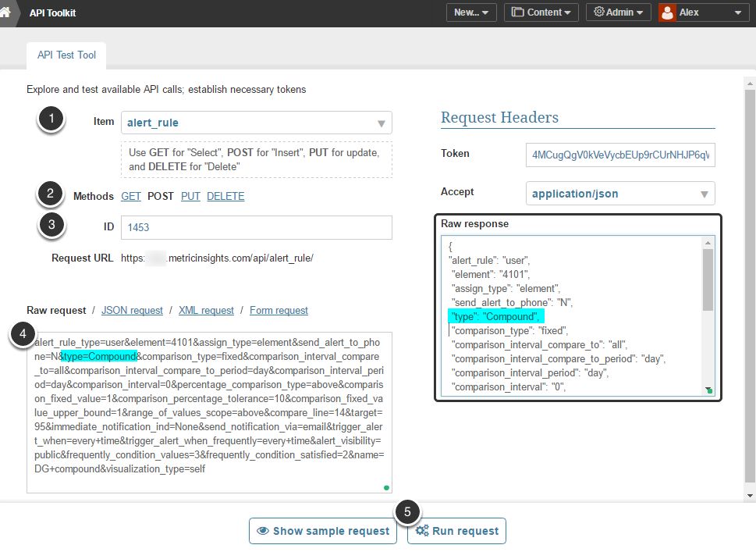Click the Content window icon
Viewport: 756px width, 552px height.
pyautogui.click(x=518, y=12)
